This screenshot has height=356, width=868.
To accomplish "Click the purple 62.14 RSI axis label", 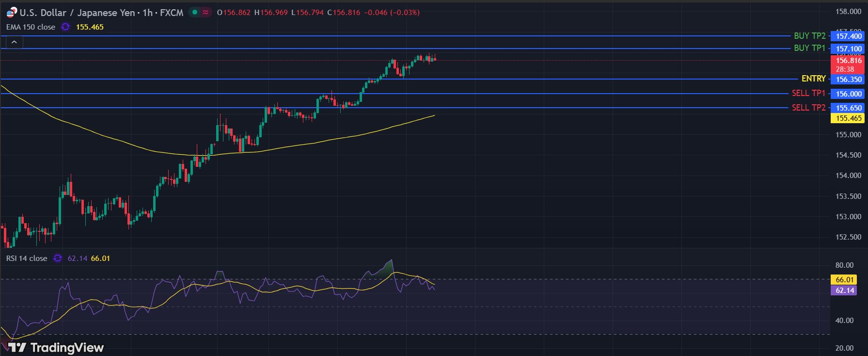I will 844,291.
